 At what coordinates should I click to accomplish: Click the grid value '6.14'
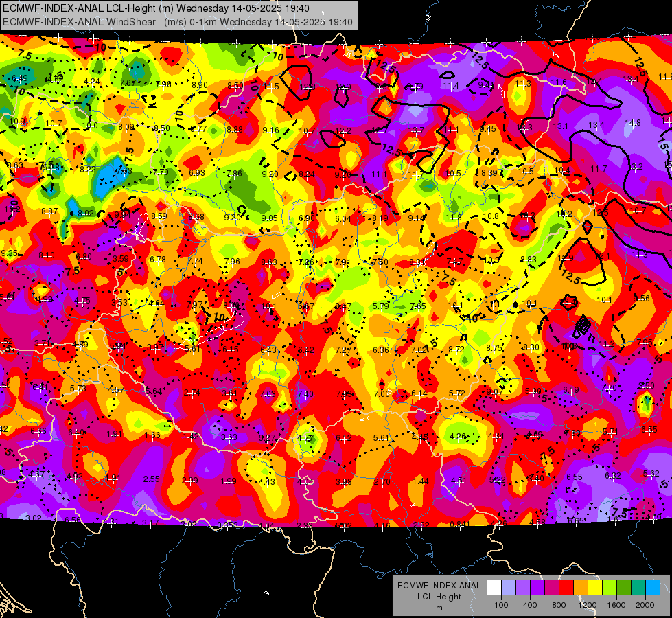(x=419, y=393)
